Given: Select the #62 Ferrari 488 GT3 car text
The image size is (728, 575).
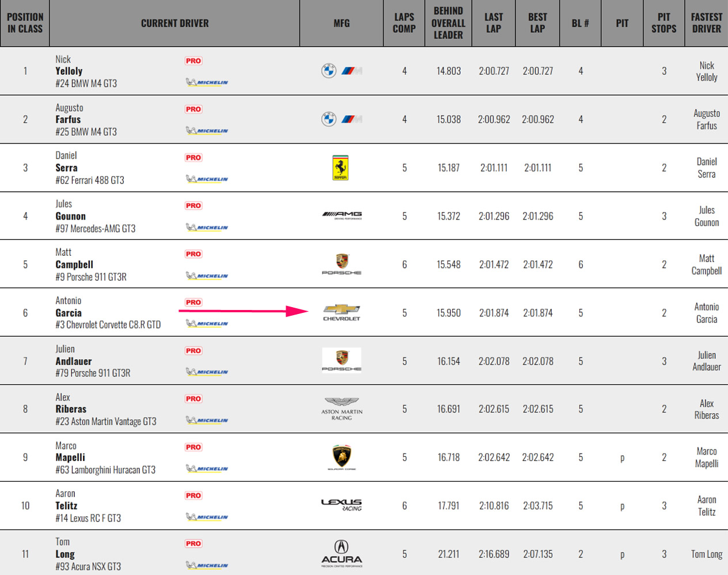Looking at the screenshot, I should point(90,180).
